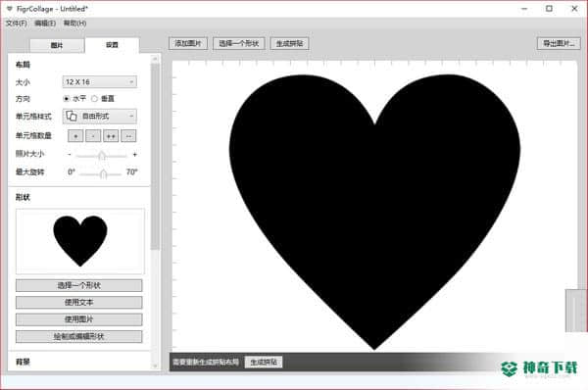Click the export picture button

point(559,43)
